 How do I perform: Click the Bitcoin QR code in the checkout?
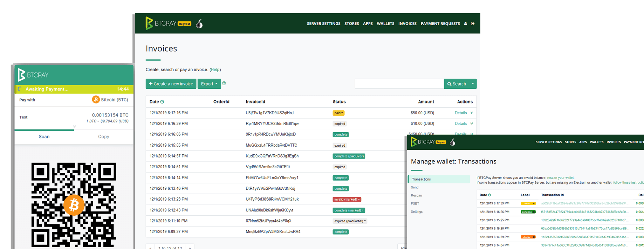click(x=74, y=205)
